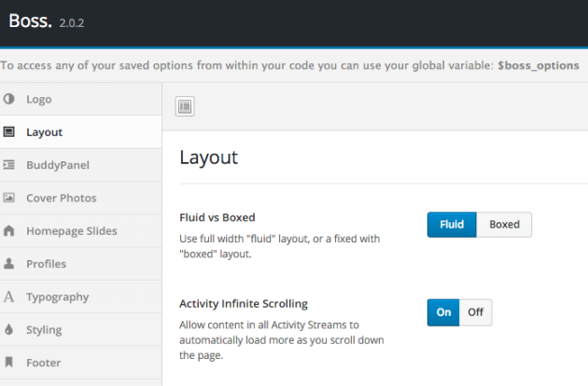Open the Homepage Slides tab
The width and height of the screenshot is (588, 386).
click(80, 231)
